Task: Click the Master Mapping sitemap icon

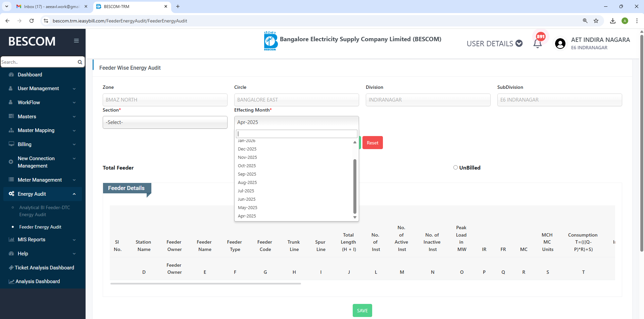Action: tap(11, 130)
